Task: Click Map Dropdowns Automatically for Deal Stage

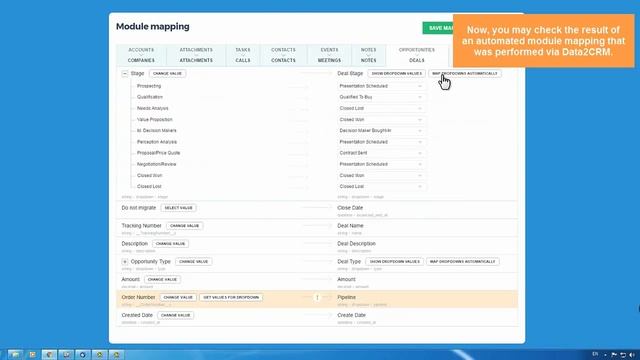Action: pyautogui.click(x=464, y=73)
